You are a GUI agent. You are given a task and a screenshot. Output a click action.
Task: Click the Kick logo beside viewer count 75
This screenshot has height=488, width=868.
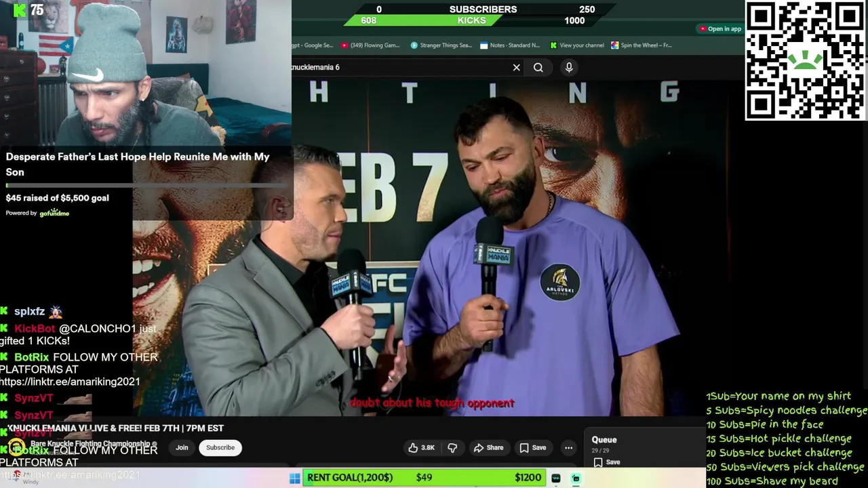click(x=20, y=9)
